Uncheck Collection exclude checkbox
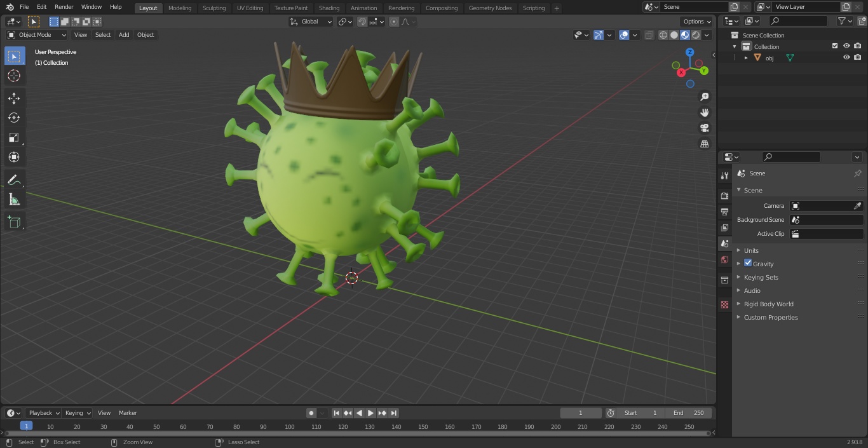868x448 pixels. point(835,46)
